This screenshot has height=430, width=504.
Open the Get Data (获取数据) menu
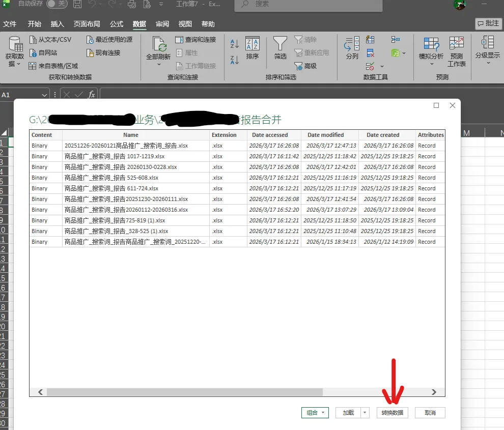point(15,51)
